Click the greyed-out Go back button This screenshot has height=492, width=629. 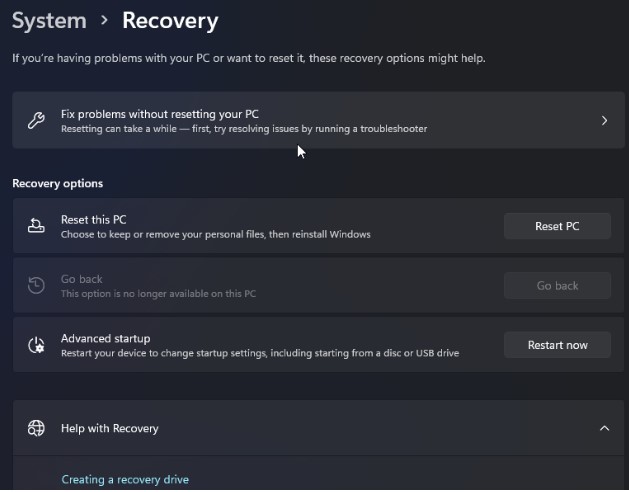coord(557,286)
